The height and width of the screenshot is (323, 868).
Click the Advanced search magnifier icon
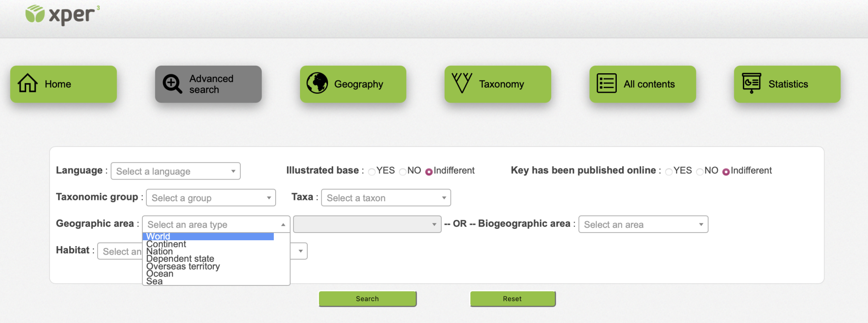coord(172,84)
